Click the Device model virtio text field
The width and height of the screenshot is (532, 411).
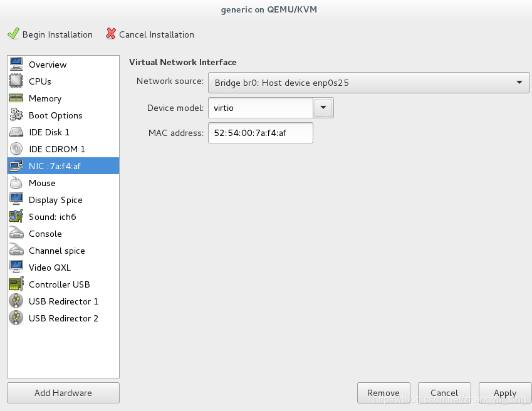point(261,108)
